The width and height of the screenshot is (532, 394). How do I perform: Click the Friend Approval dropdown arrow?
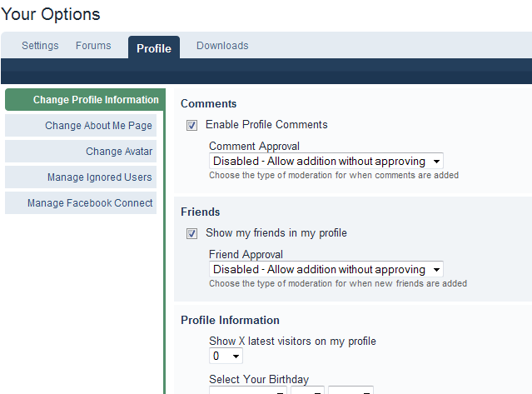[x=436, y=270]
